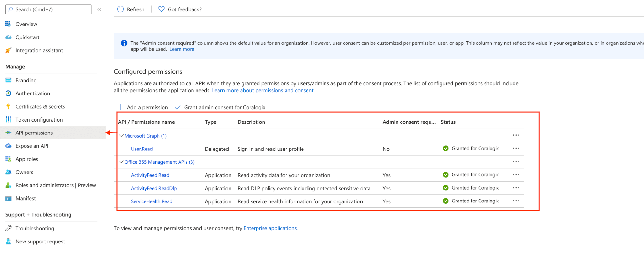Image resolution: width=644 pixels, height=255 pixels.
Task: Click Grant admin consent for Coralogix
Action: point(220,107)
